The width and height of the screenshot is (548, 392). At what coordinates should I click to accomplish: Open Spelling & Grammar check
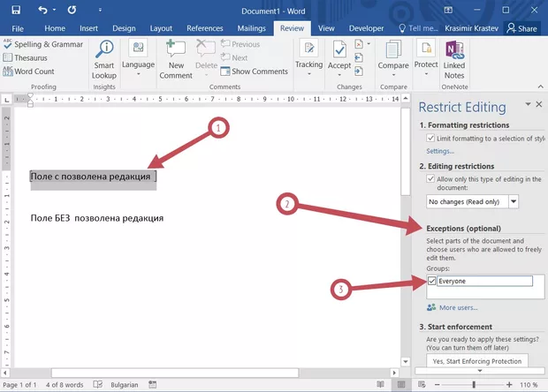(42, 44)
